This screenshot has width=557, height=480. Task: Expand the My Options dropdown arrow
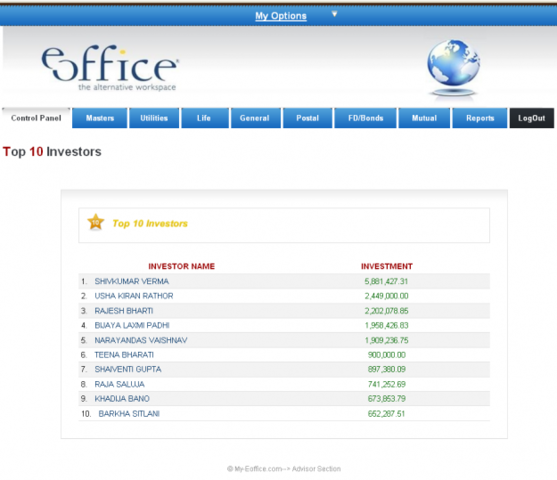334,14
